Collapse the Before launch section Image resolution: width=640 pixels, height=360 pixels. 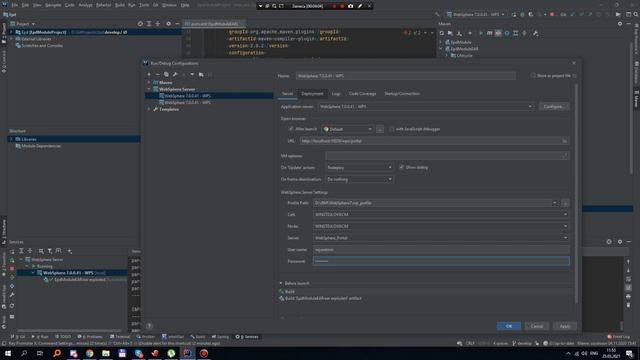pos(281,283)
